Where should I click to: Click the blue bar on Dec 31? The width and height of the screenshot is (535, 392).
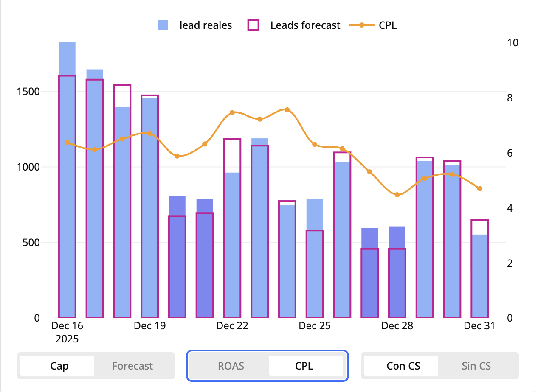(x=479, y=276)
